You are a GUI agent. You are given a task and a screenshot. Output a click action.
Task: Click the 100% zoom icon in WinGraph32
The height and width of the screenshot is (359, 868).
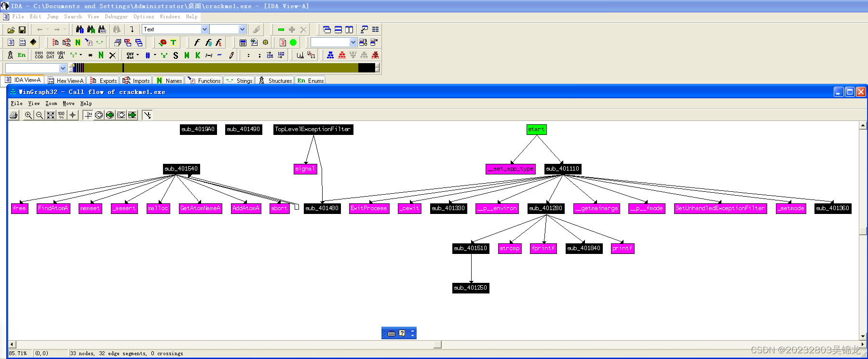point(62,115)
